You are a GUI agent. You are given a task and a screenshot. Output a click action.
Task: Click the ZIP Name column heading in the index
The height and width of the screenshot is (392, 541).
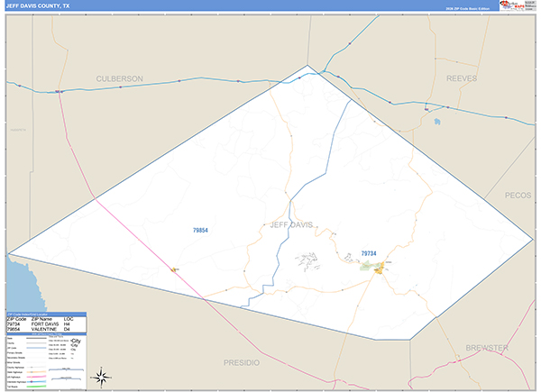click(x=41, y=319)
